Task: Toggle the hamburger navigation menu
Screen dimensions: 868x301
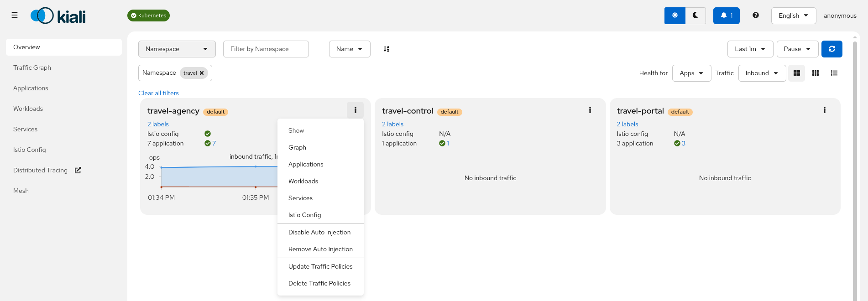Action: pyautogui.click(x=15, y=16)
